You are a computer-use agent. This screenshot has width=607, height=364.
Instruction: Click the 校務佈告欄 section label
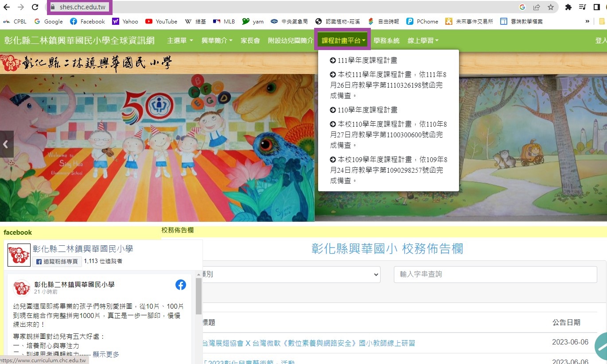click(177, 230)
